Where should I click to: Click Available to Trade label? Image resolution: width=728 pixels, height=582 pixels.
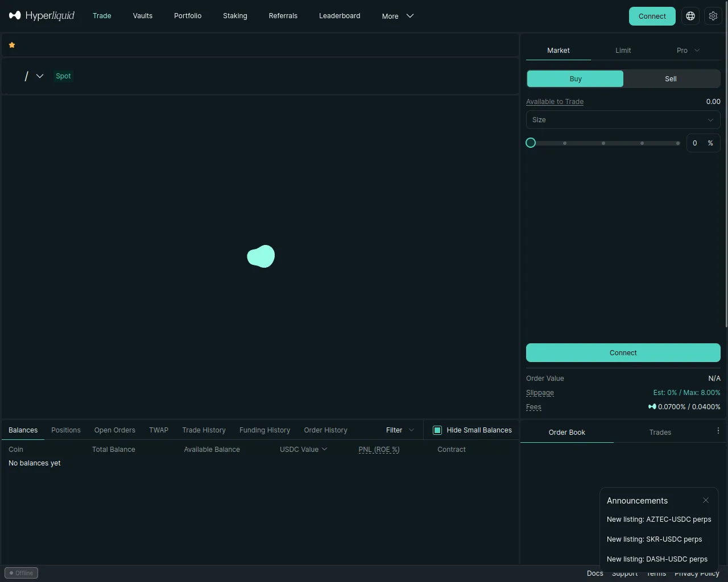tap(555, 102)
